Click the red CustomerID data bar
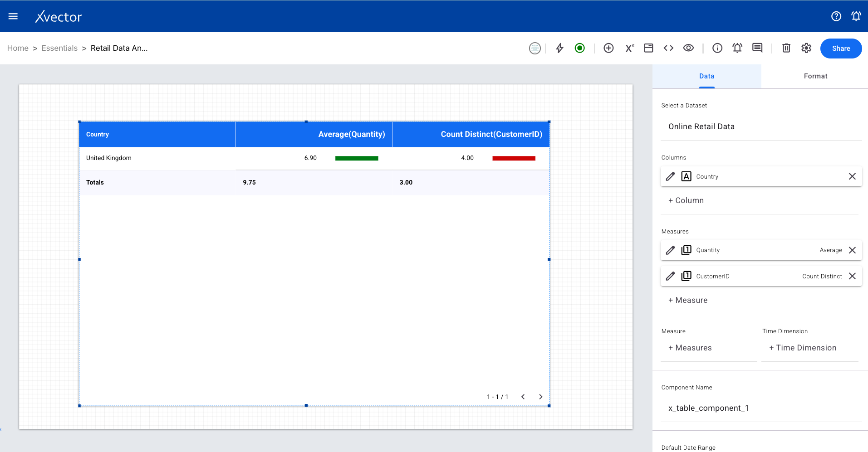Image resolution: width=868 pixels, height=452 pixels. tap(514, 158)
